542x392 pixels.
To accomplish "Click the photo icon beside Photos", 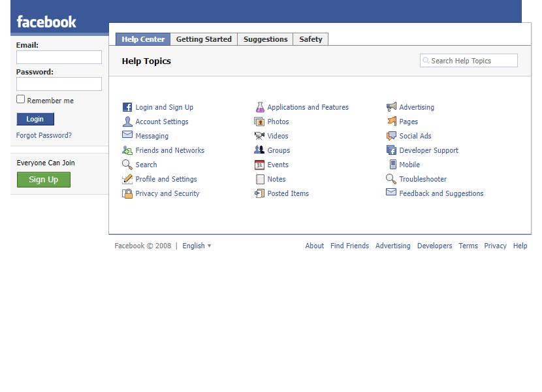I will click(x=259, y=122).
